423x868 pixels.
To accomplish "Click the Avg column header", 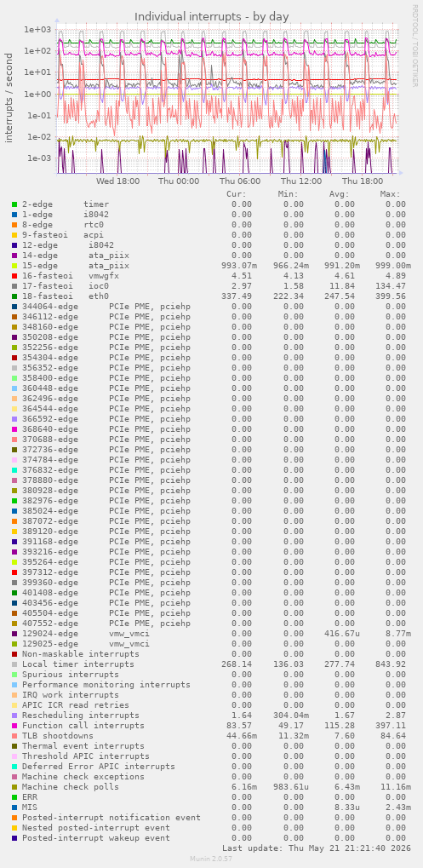I will (x=339, y=194).
